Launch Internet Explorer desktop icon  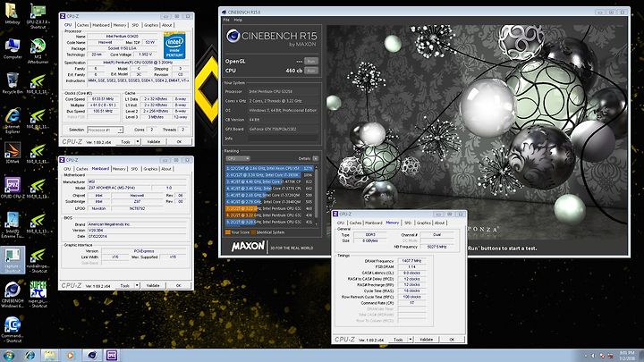click(13, 121)
